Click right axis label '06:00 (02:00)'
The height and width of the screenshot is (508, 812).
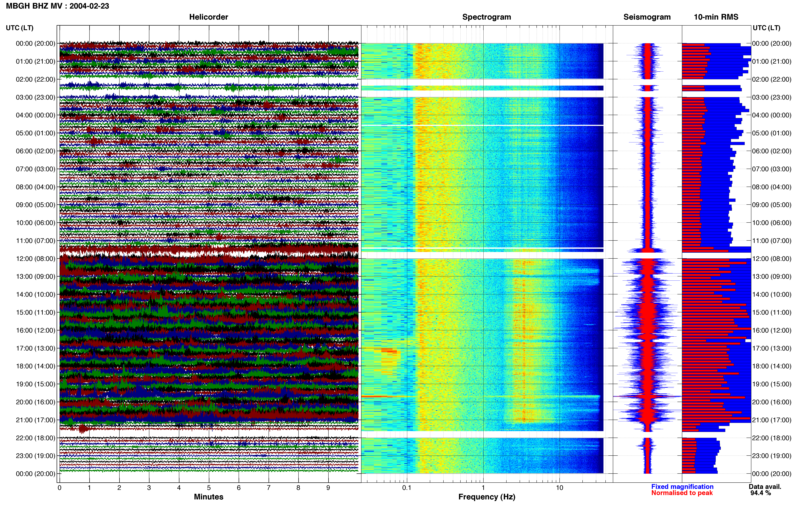pyautogui.click(x=772, y=151)
